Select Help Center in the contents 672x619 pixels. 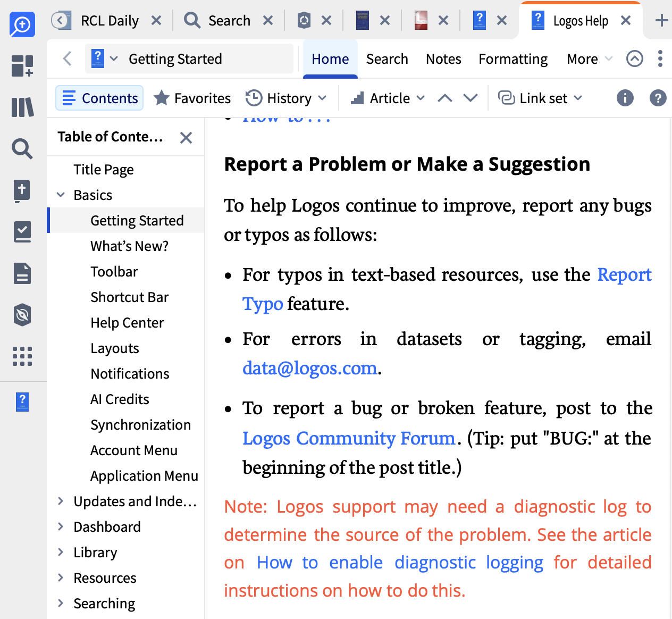(x=127, y=323)
